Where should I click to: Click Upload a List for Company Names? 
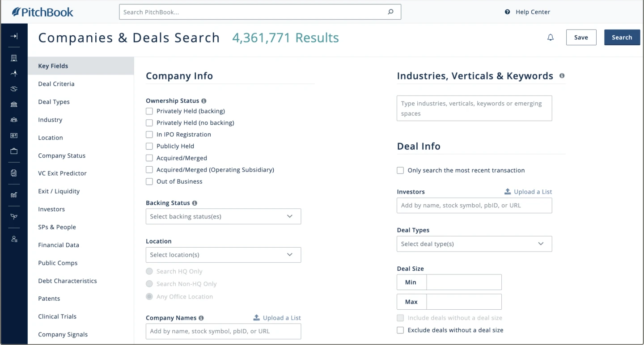pyautogui.click(x=277, y=318)
